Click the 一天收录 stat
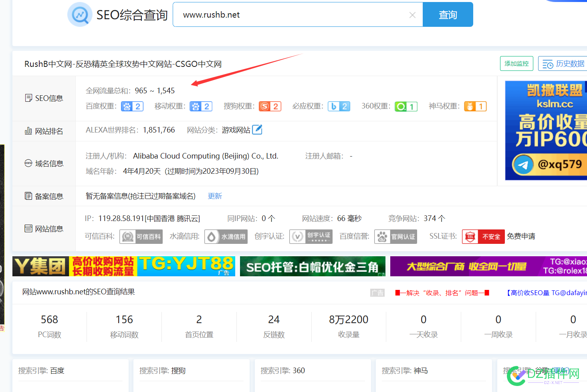Screen dimensions: 587x392 (424, 327)
